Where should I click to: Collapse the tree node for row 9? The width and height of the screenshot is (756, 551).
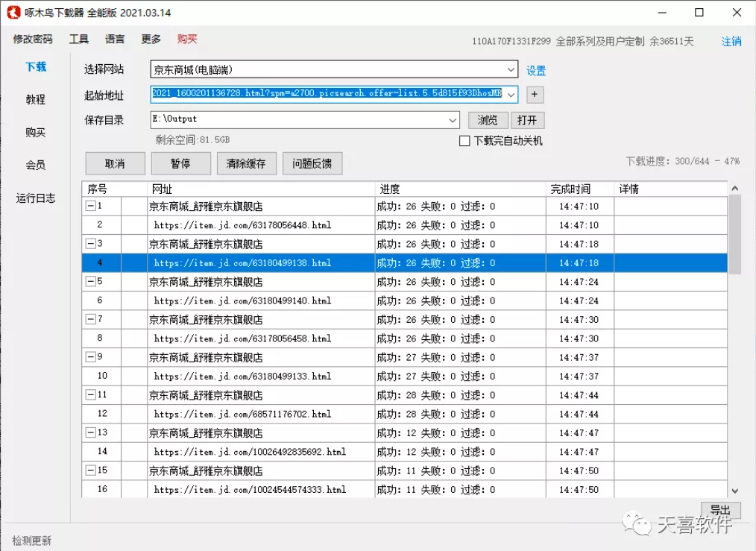tap(90, 356)
